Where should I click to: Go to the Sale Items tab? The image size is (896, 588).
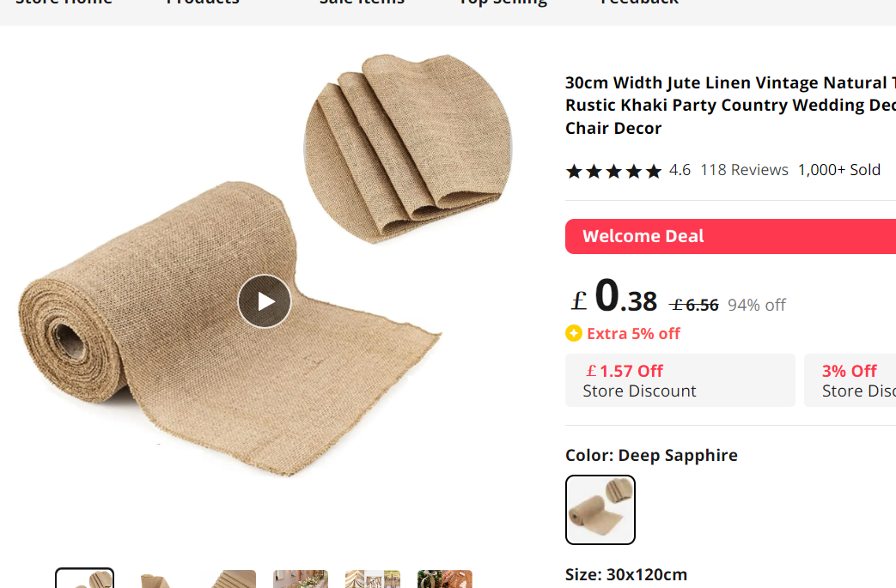pos(361,3)
